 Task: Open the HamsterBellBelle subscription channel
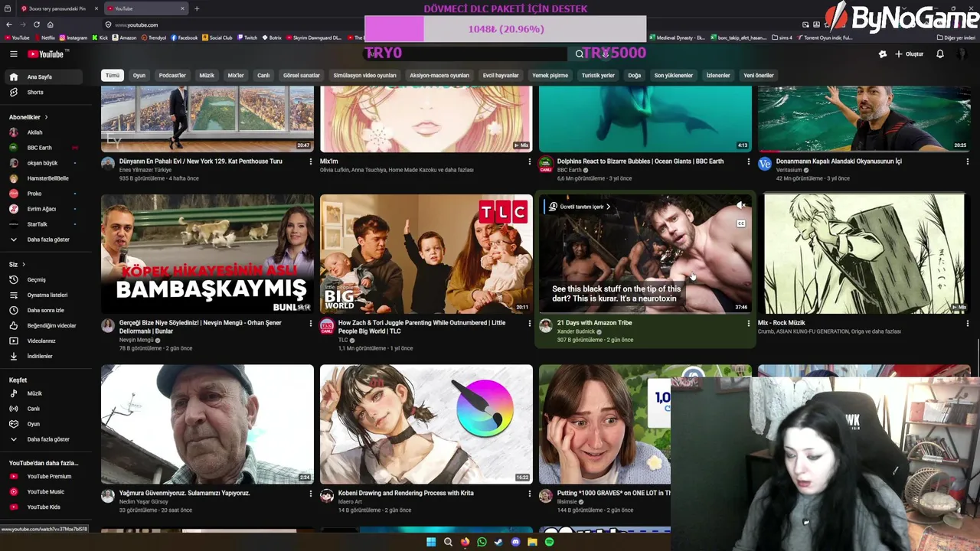(43, 178)
